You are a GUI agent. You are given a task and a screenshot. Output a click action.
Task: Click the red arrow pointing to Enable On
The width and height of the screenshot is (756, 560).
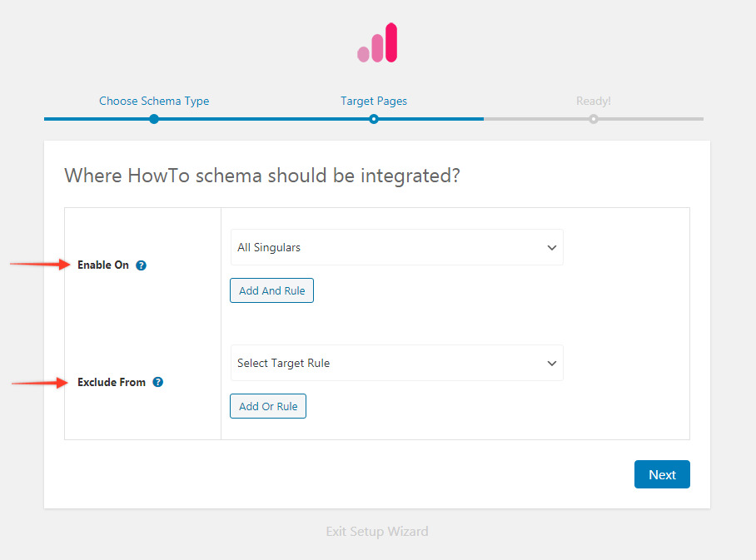tap(40, 265)
